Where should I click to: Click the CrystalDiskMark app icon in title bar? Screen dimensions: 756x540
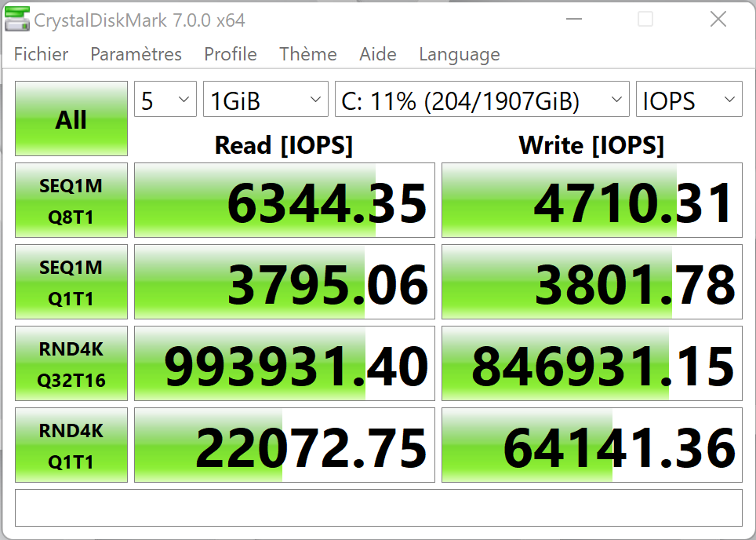point(17,20)
